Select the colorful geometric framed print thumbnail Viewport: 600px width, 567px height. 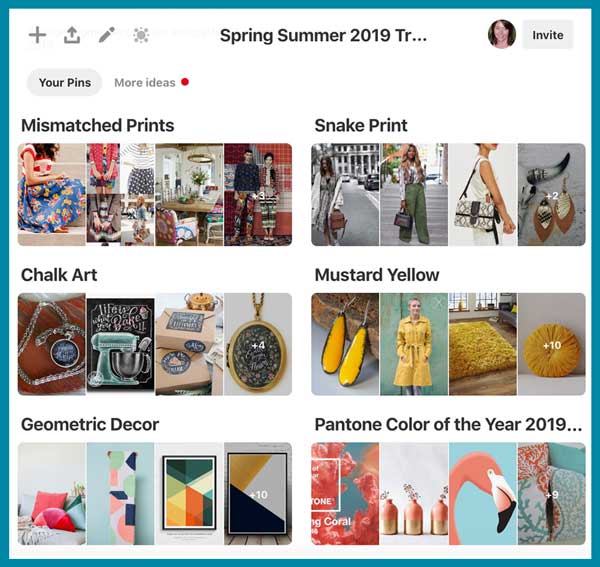(x=189, y=494)
